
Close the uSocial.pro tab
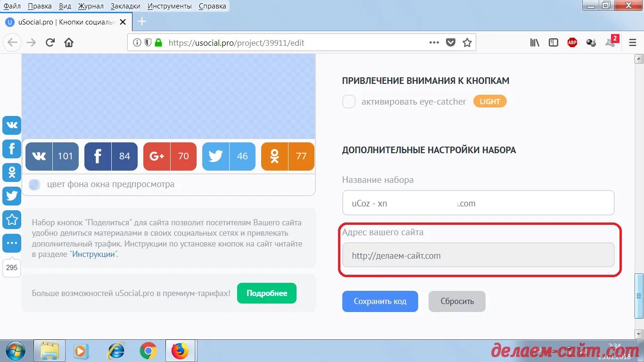123,22
